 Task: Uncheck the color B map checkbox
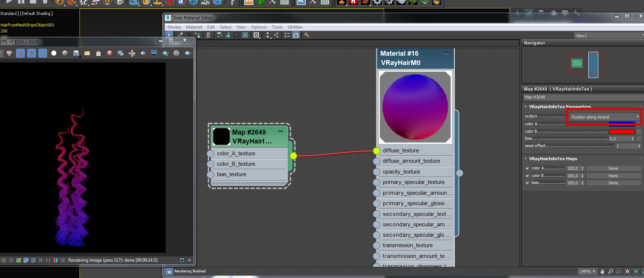(x=527, y=176)
